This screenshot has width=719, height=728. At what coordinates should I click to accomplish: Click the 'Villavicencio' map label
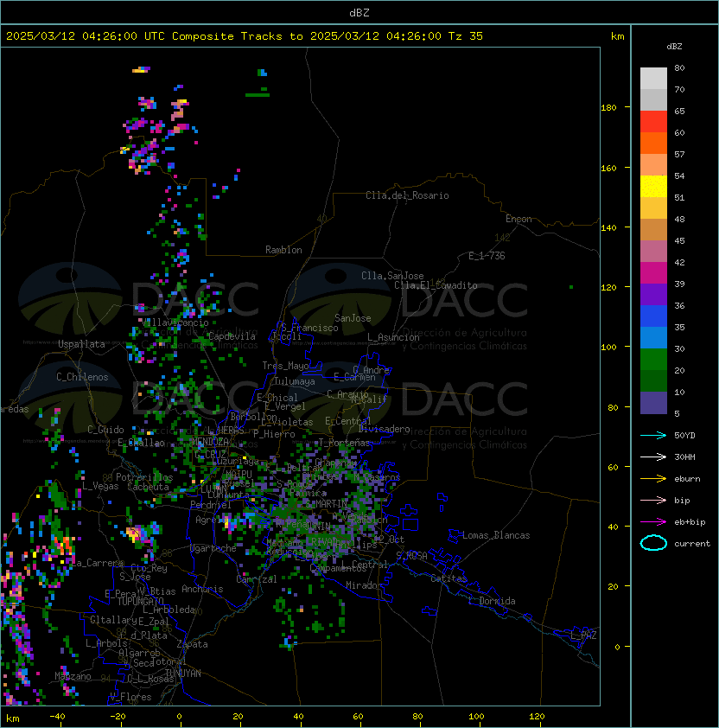coord(174,322)
